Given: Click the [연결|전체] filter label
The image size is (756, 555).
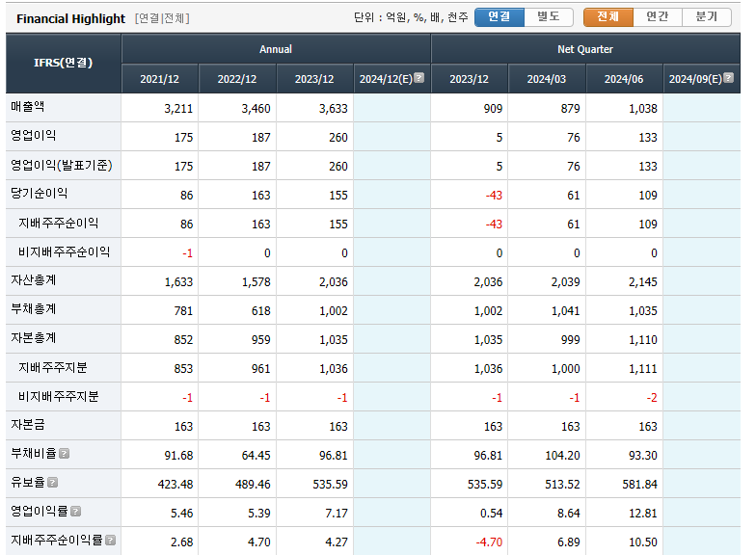Looking at the screenshot, I should [162, 18].
